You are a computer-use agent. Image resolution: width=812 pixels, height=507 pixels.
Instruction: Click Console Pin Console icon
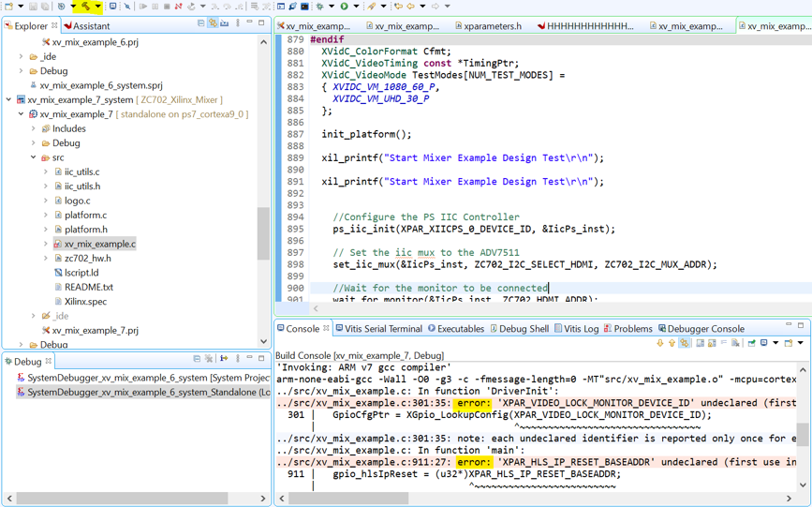point(751,343)
